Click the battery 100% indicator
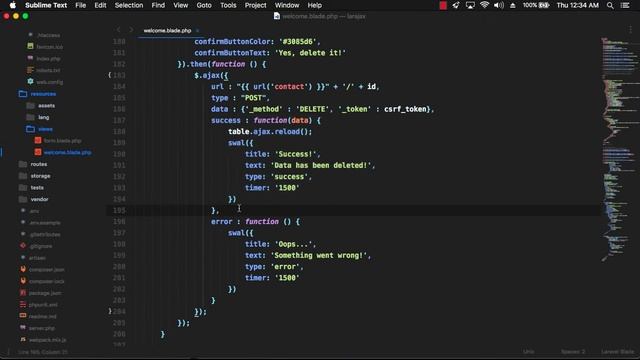640x360 pixels. pyautogui.click(x=536, y=5)
